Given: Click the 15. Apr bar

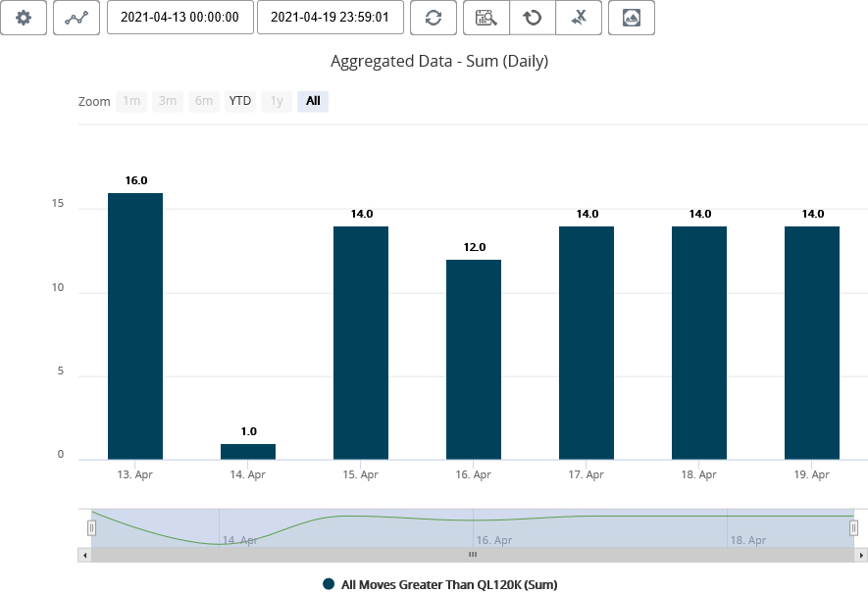Looking at the screenshot, I should point(361,343).
